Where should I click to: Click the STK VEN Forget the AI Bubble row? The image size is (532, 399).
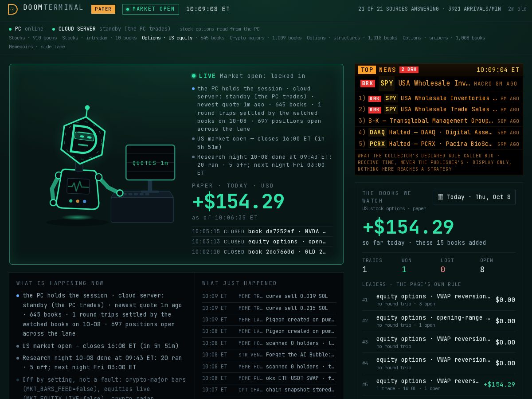(x=269, y=355)
